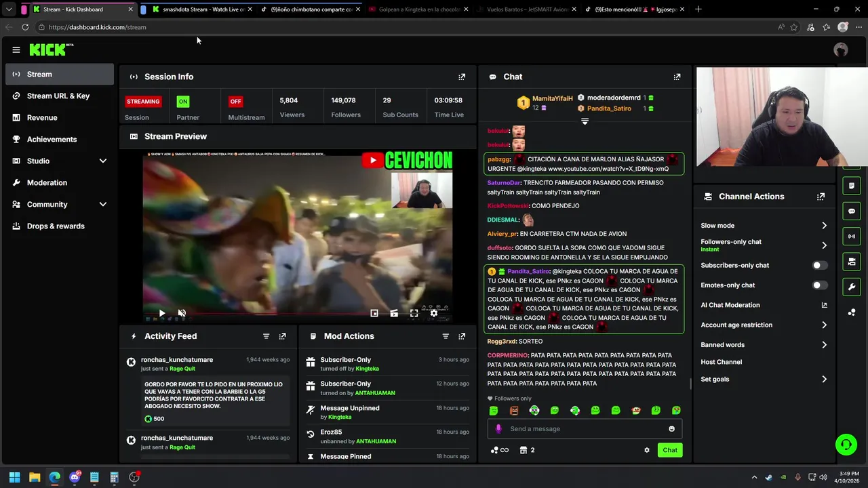Collapse the pinned chat leaderboard arrow
This screenshot has width=868, height=488.
point(585,121)
